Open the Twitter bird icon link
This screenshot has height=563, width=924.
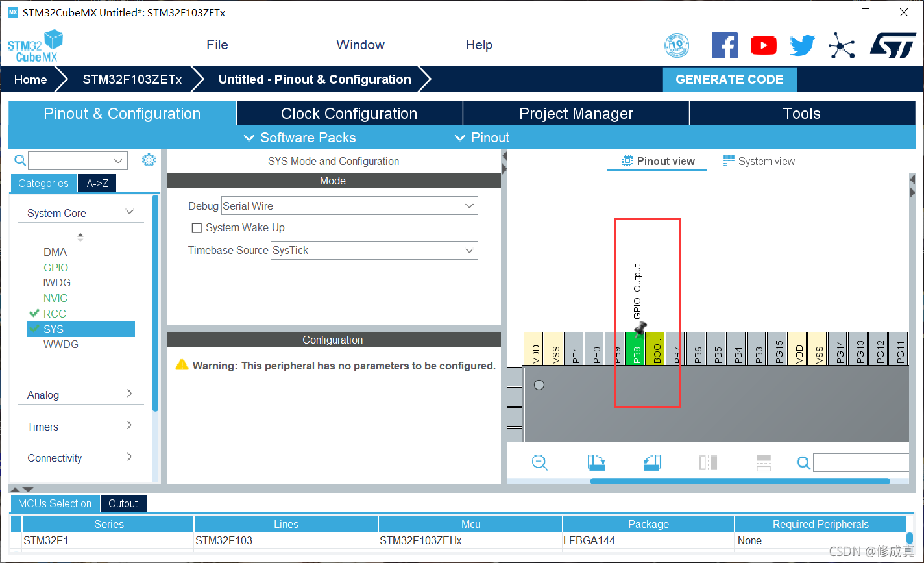[803, 45]
